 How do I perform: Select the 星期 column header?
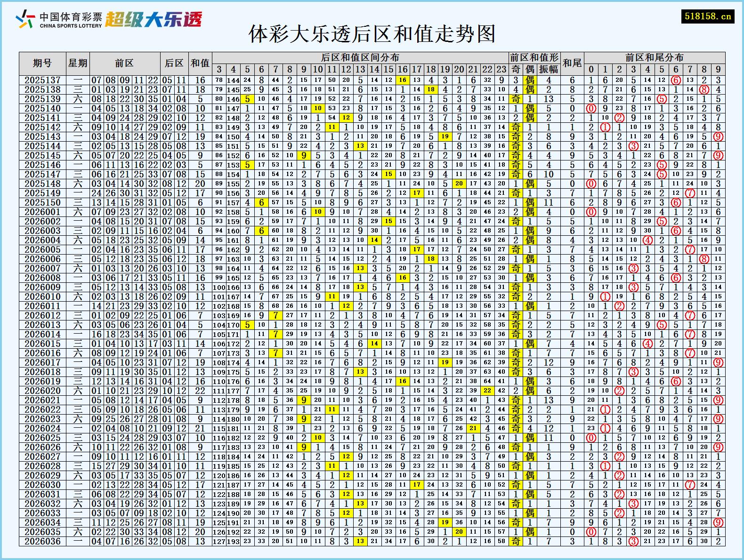(x=78, y=63)
